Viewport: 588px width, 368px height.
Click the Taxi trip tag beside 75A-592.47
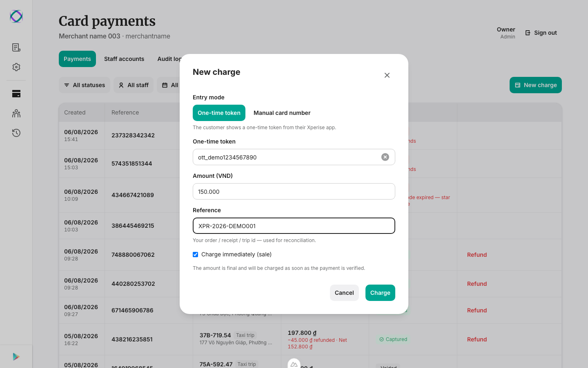point(247,364)
